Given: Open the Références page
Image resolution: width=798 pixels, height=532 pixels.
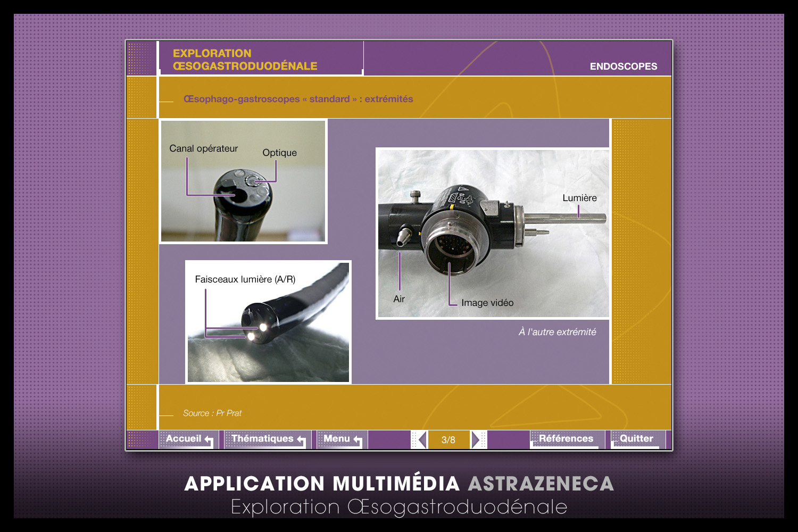Looking at the screenshot, I should click(566, 439).
